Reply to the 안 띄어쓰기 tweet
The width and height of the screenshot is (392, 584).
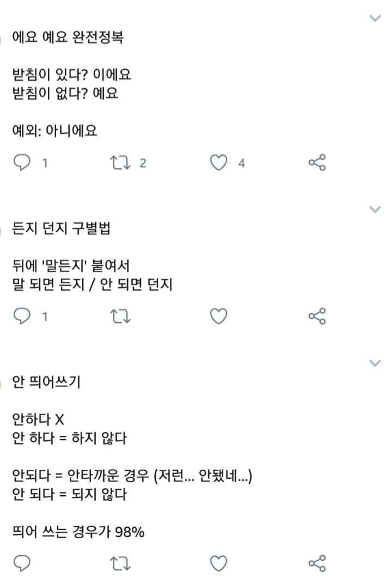pos(22,563)
